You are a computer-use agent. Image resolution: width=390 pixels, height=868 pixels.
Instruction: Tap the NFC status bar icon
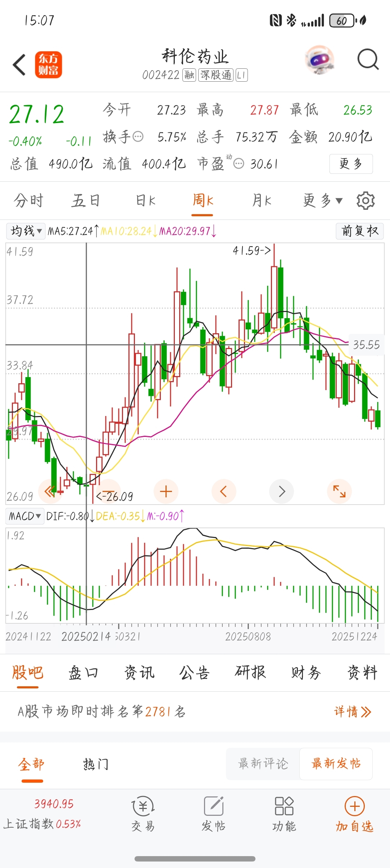[x=276, y=21]
